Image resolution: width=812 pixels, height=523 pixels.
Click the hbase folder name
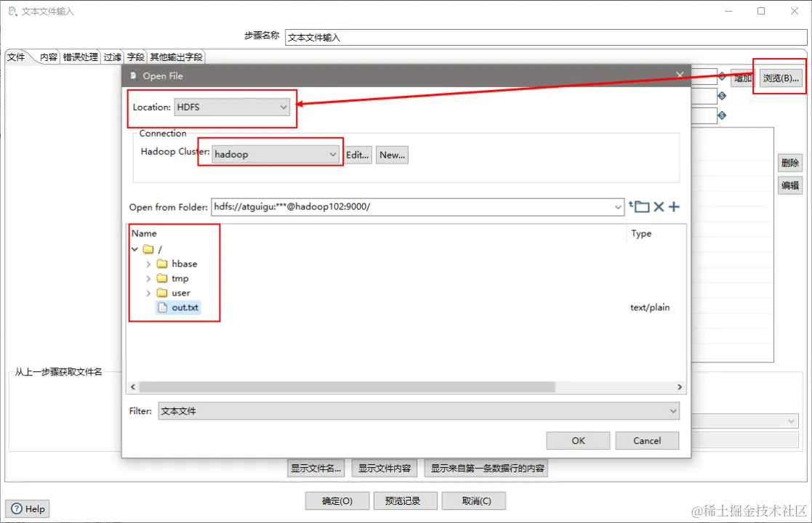(x=185, y=264)
